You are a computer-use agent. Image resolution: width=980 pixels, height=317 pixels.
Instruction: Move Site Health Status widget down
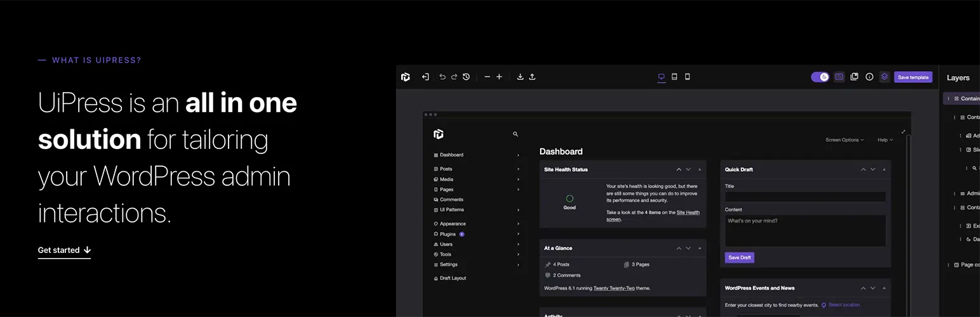coord(688,169)
